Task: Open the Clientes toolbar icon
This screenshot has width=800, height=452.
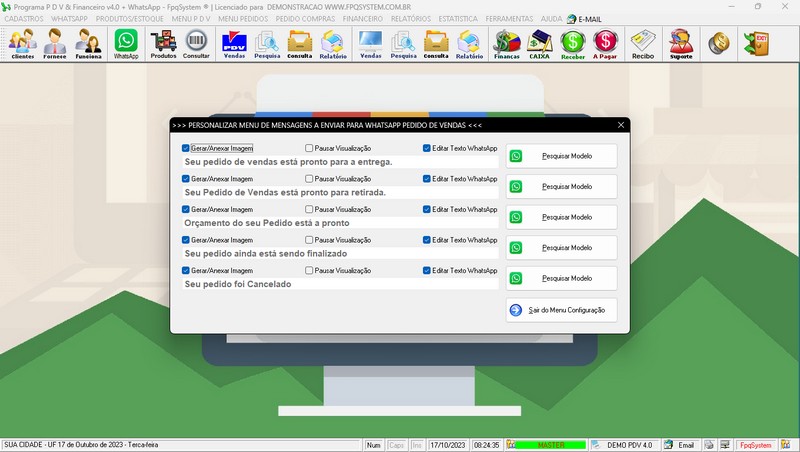Action: tap(22, 44)
